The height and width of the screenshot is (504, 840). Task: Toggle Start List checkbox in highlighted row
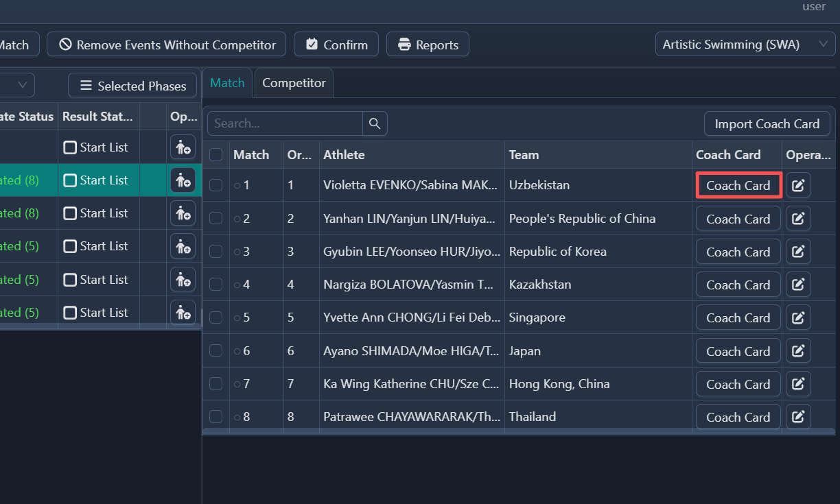tap(70, 180)
